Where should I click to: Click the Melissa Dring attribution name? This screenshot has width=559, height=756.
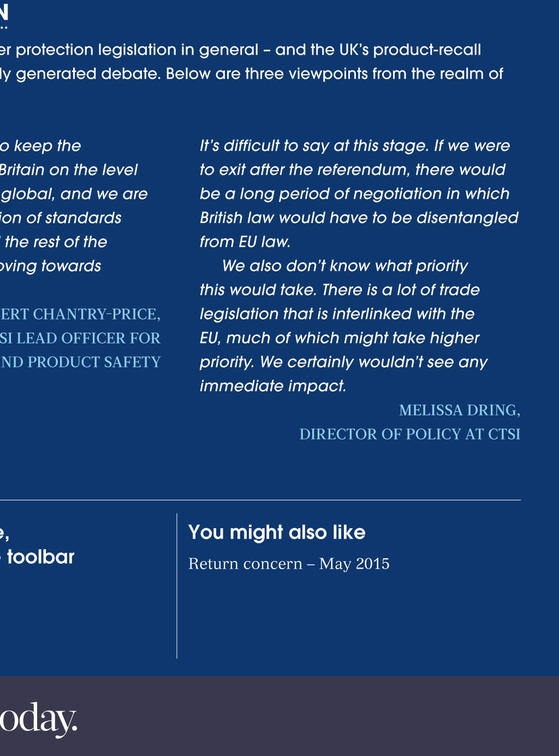tap(460, 410)
